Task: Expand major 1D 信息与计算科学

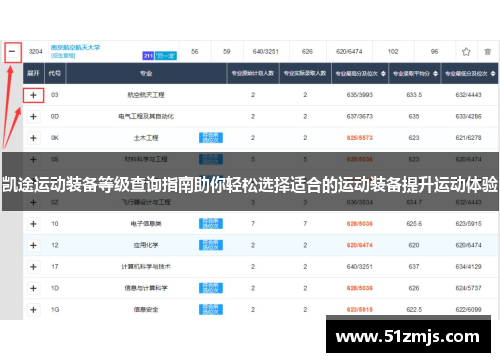Action: (x=33, y=288)
